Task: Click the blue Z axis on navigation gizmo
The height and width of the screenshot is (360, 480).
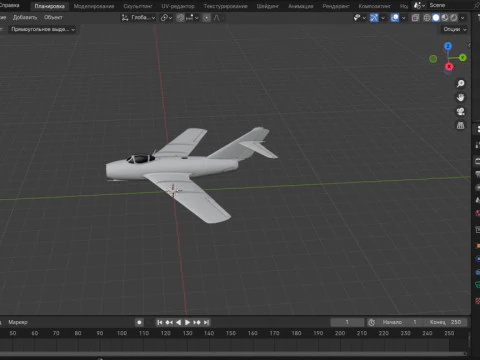Action: tap(448, 46)
